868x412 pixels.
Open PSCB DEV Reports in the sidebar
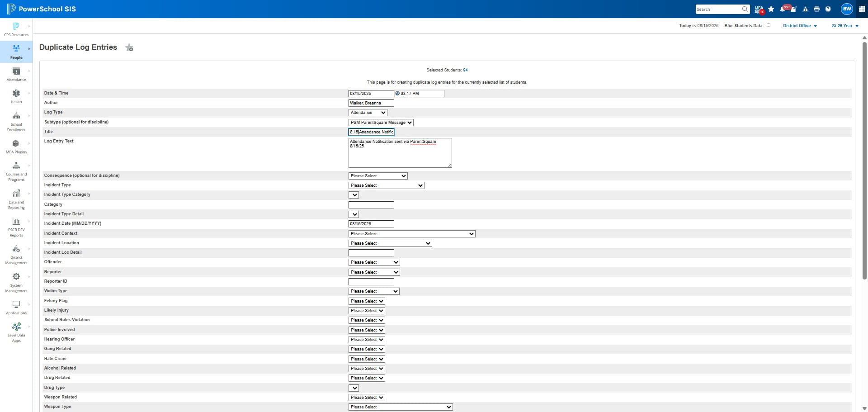pos(16,227)
